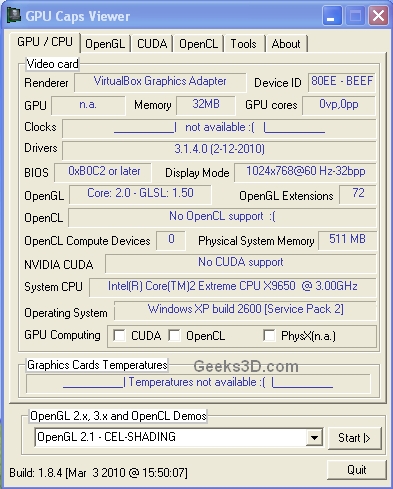Maximize the GPU Caps Viewer window
The image size is (393, 489).
click(x=355, y=16)
